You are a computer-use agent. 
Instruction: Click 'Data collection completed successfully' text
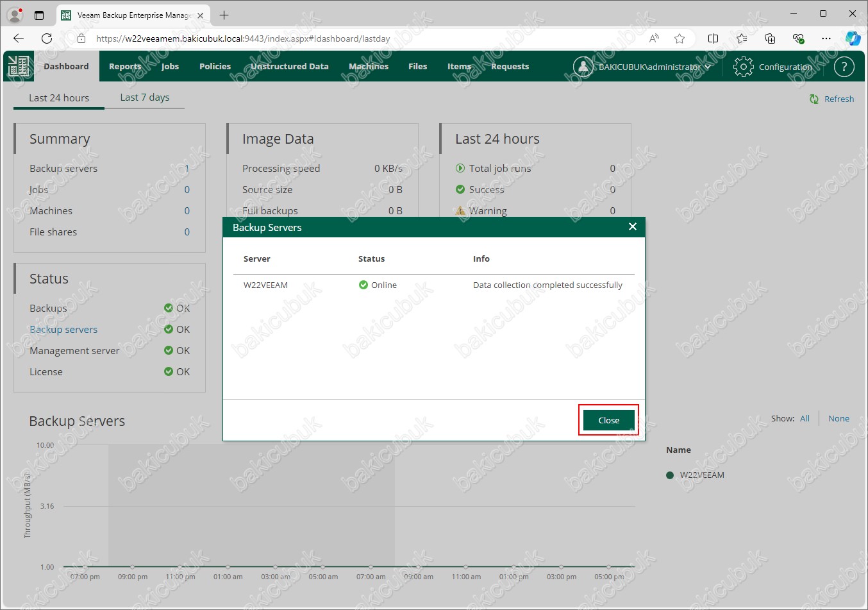click(x=547, y=285)
